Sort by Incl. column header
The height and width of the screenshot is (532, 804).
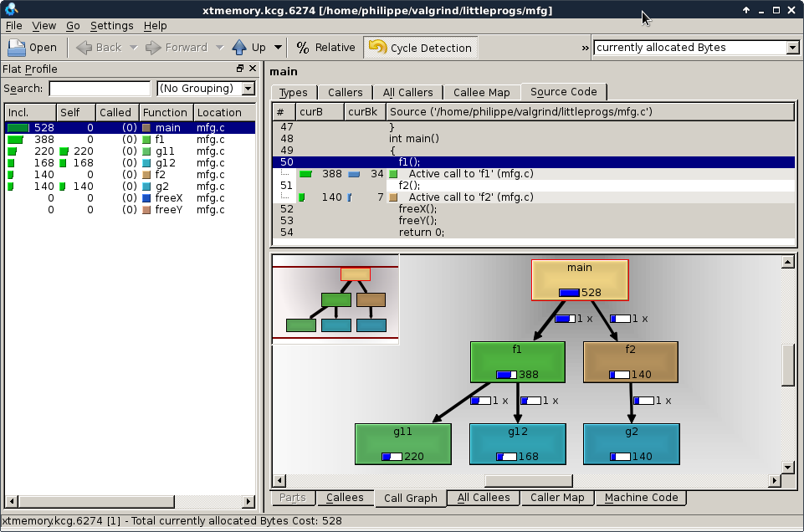[29, 112]
